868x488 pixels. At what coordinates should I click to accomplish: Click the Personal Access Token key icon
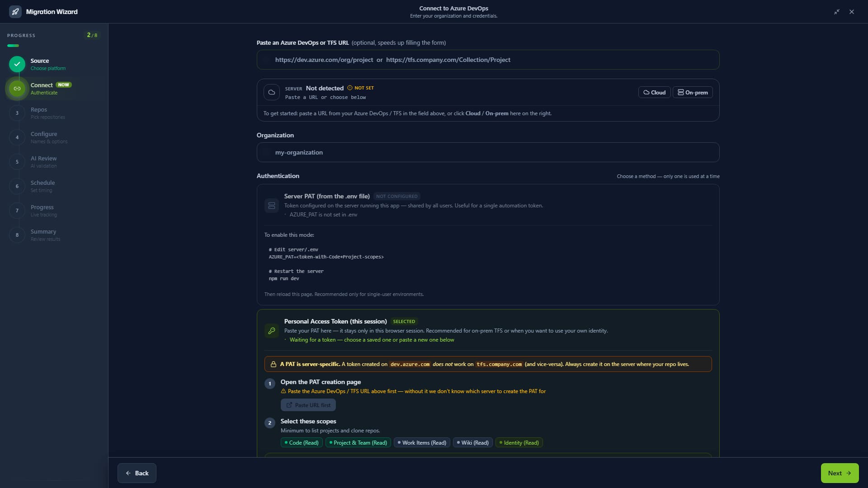click(x=272, y=331)
